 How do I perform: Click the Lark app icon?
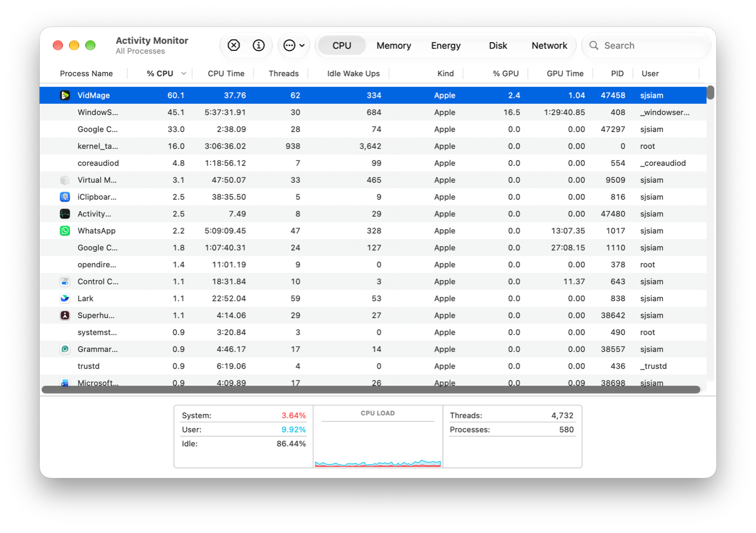tap(65, 298)
